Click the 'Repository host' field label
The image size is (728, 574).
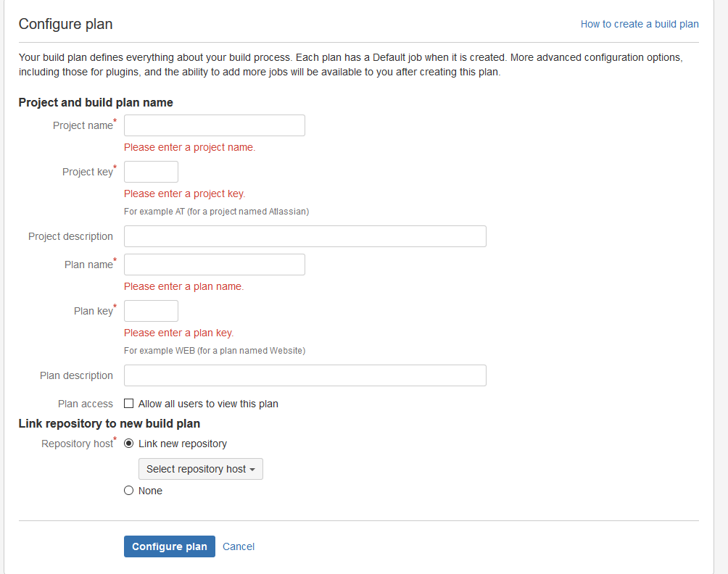point(77,444)
